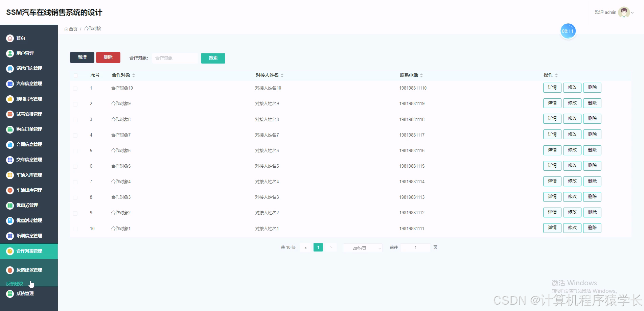Click the 培训信息管理 sidebar icon
The width and height of the screenshot is (644, 311).
[10, 236]
